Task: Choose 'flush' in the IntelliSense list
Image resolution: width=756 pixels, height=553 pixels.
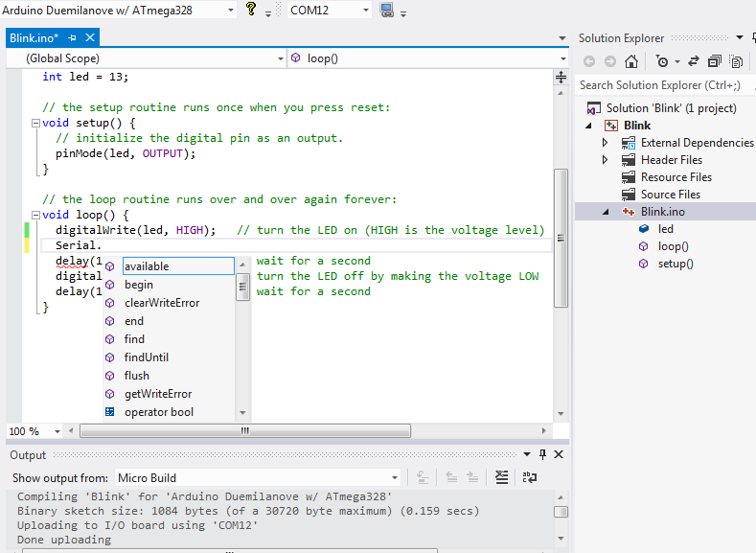Action: [137, 376]
